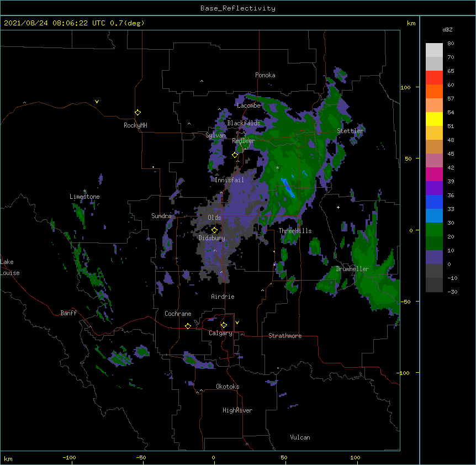
Task: Click the Okotoks town label
Action: pos(228,387)
